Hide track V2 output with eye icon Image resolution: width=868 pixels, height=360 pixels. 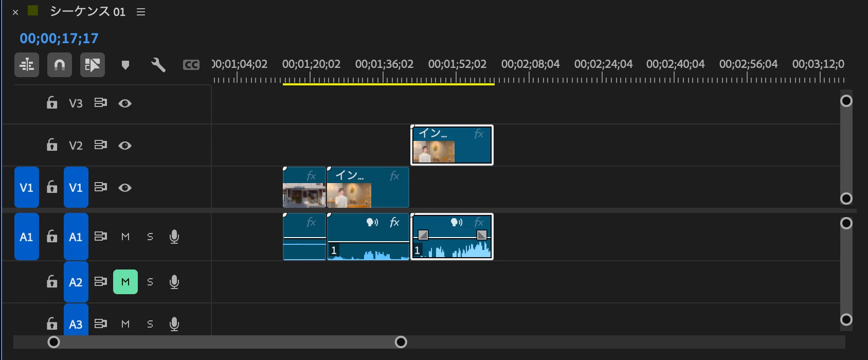tap(125, 146)
